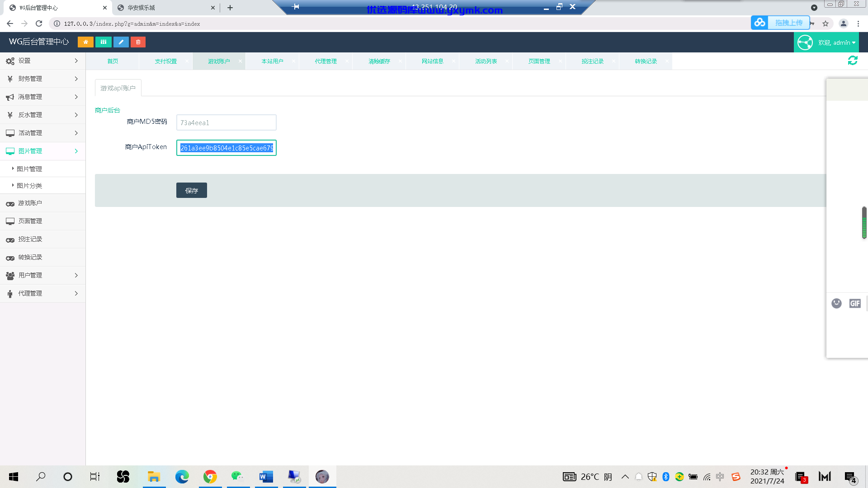The image size is (868, 488).
Task: Open 游戏账户 in the sidebar
Action: (43, 203)
